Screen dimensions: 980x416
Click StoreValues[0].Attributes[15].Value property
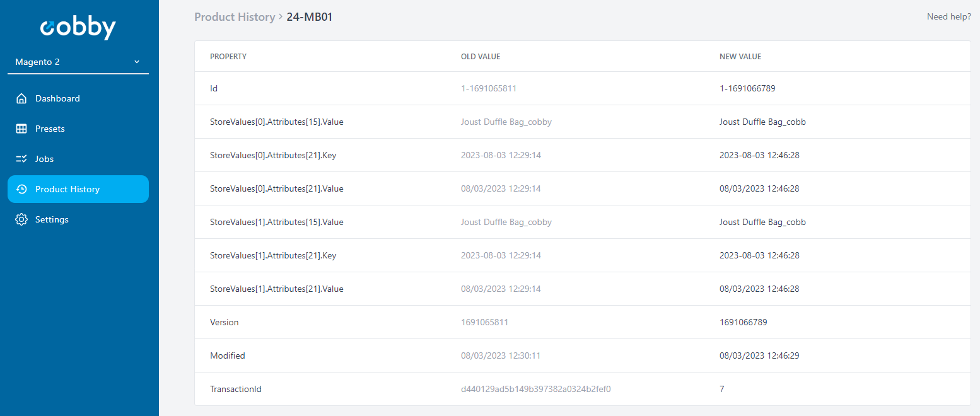277,122
